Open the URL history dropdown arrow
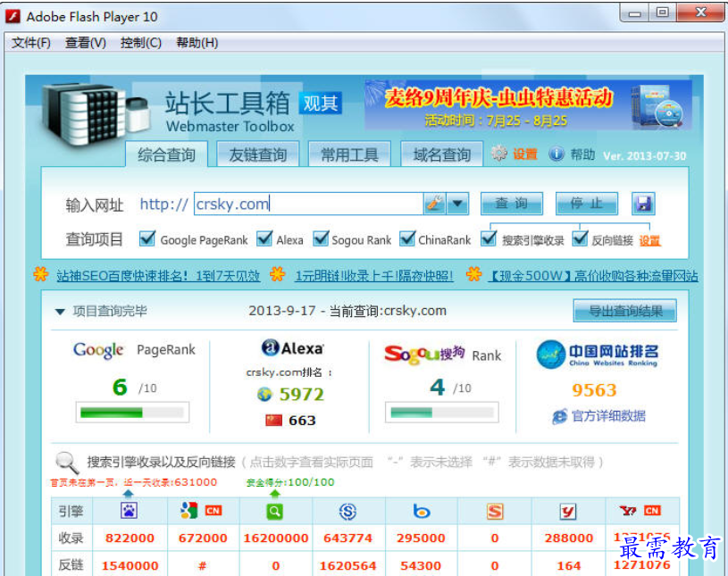 pos(457,204)
